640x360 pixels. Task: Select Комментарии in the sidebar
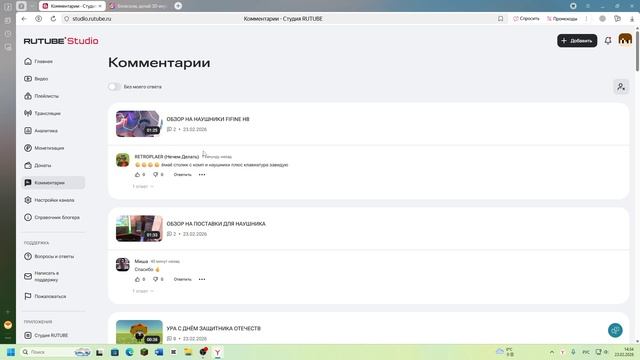click(x=53, y=183)
